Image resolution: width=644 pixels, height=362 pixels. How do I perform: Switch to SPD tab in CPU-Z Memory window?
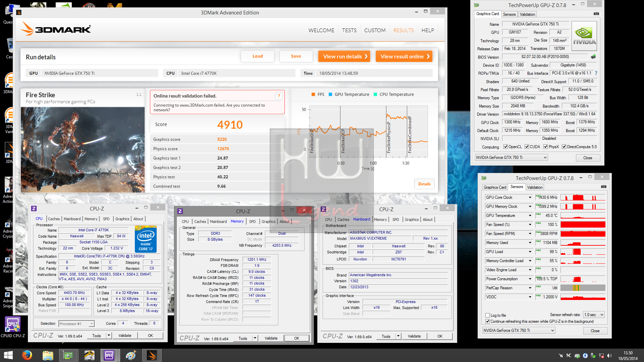[x=253, y=222]
